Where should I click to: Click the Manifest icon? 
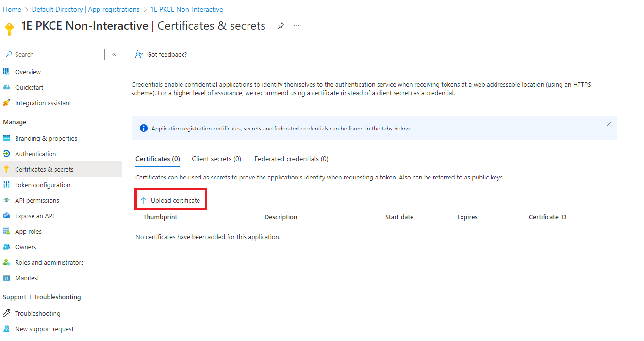click(x=6, y=278)
